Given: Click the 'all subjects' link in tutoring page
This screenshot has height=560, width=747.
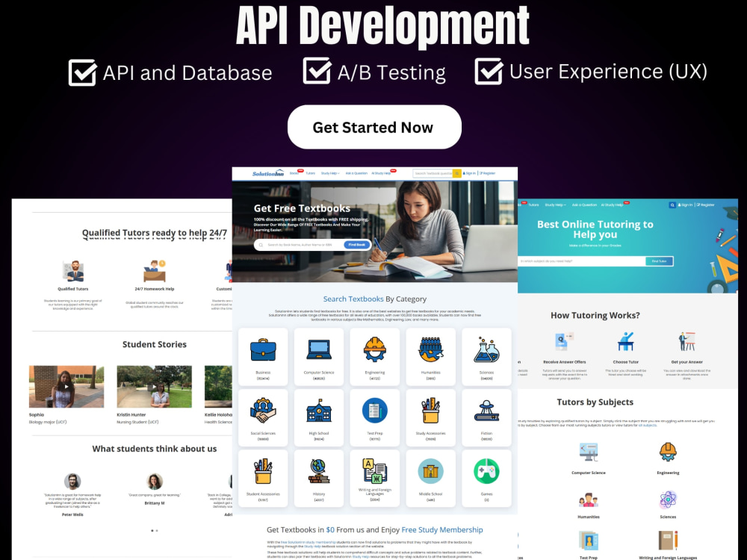Looking at the screenshot, I should [x=648, y=425].
